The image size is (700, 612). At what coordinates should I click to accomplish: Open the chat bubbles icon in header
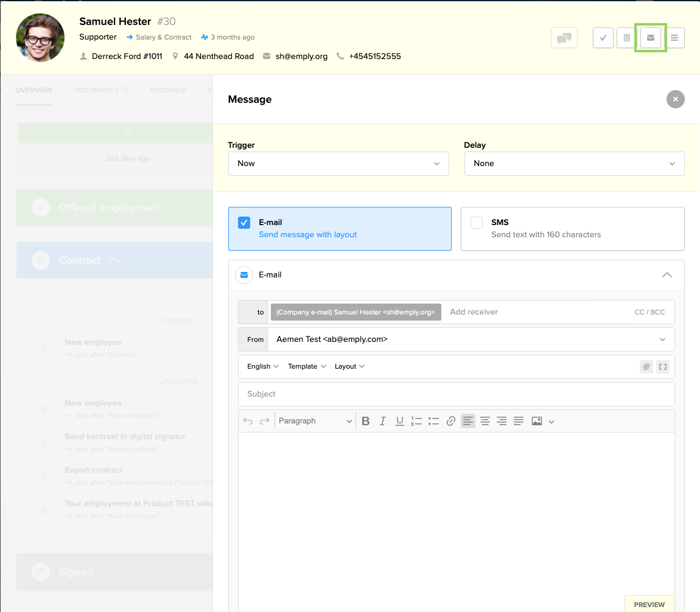pos(564,38)
